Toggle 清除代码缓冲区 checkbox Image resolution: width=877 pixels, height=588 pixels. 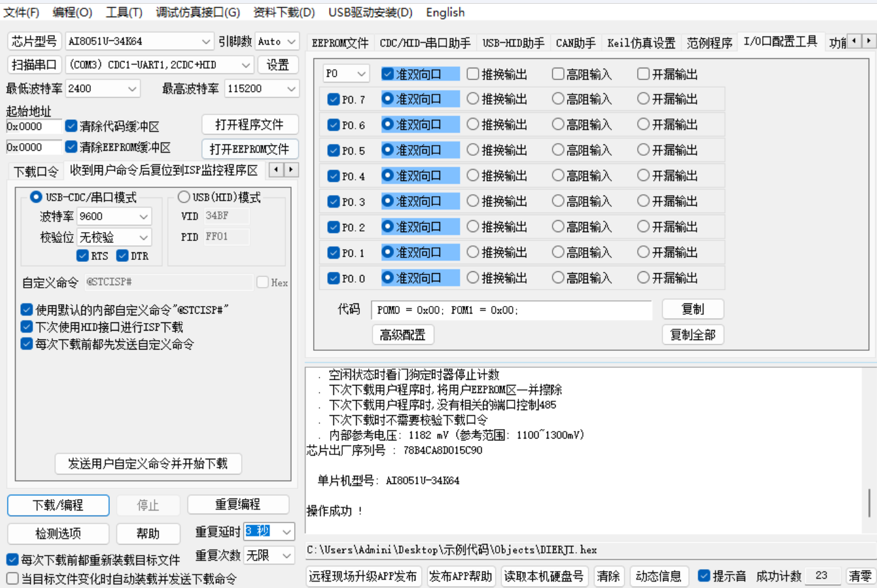(x=71, y=126)
